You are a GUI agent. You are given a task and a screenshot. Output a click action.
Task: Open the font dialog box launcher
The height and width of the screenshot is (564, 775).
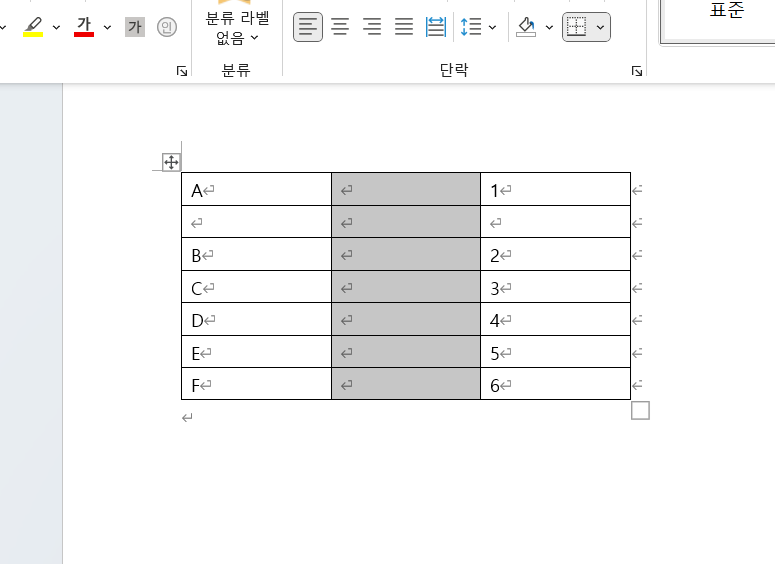pyautogui.click(x=181, y=71)
